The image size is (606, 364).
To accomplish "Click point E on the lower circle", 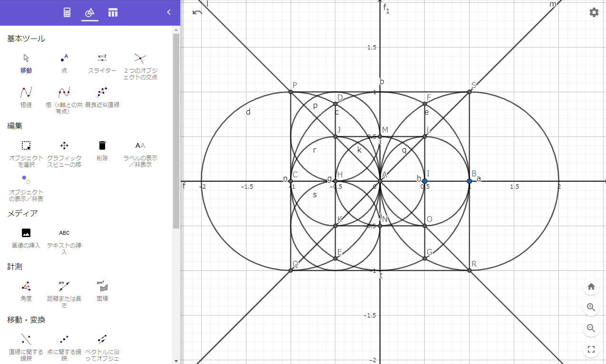I will (x=335, y=259).
